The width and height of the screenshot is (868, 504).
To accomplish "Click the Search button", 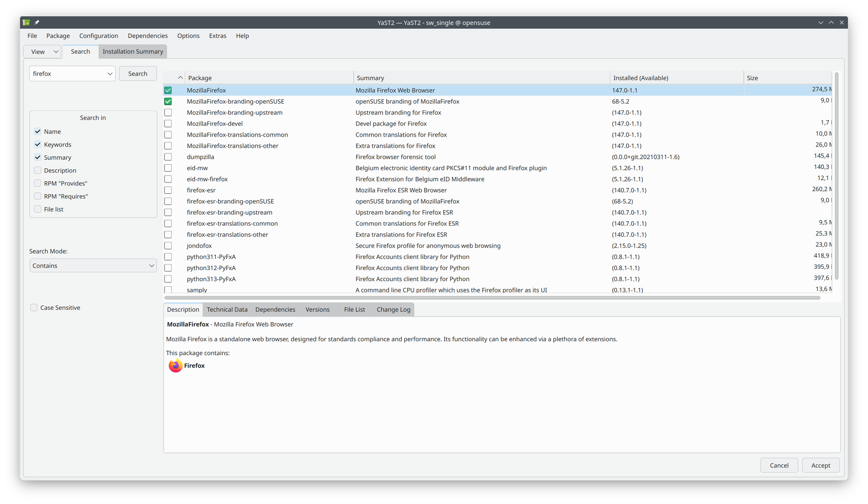I will point(138,74).
